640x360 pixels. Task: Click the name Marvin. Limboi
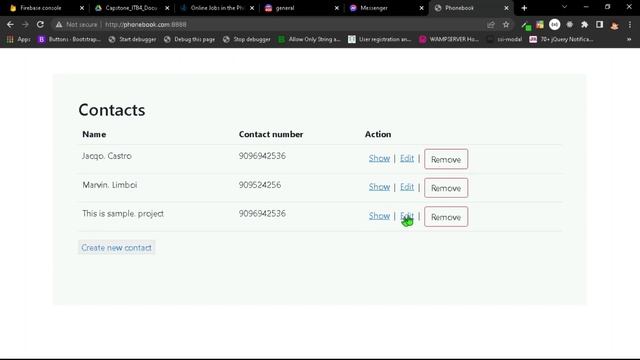coord(110,185)
